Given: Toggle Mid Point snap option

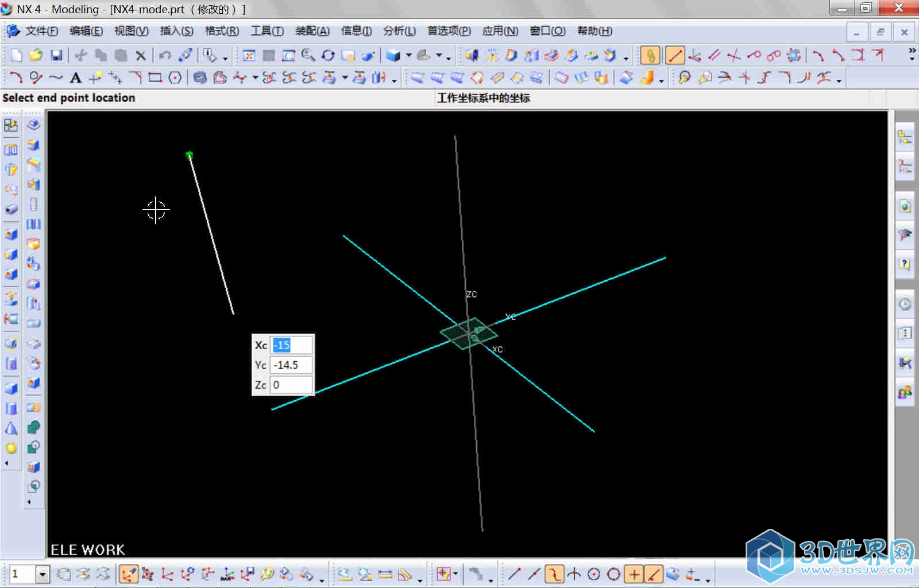Looking at the screenshot, I should (x=534, y=574).
